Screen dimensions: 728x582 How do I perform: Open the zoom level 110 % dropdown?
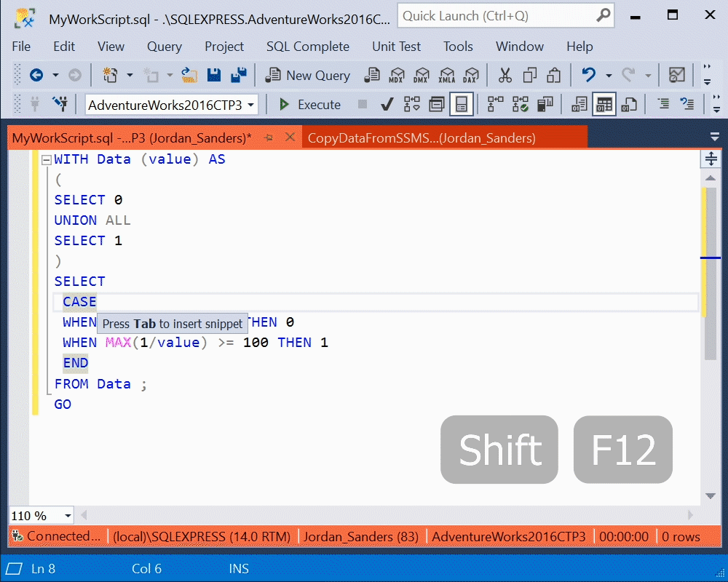68,516
